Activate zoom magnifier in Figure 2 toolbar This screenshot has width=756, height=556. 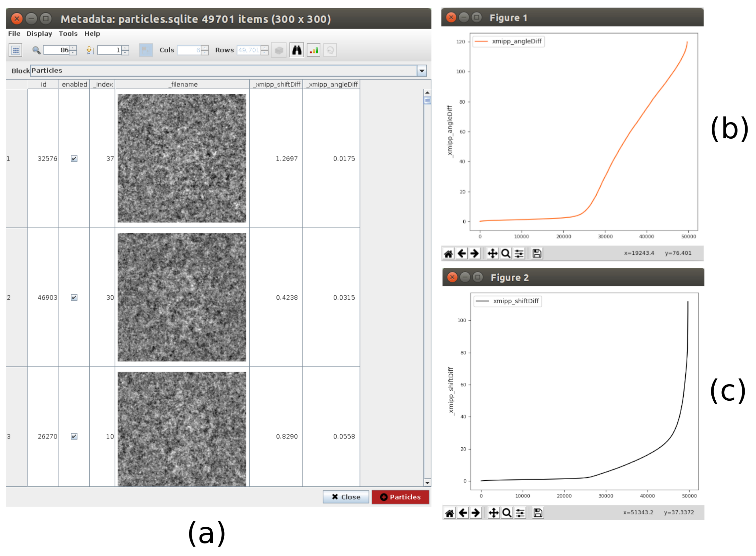tap(507, 512)
